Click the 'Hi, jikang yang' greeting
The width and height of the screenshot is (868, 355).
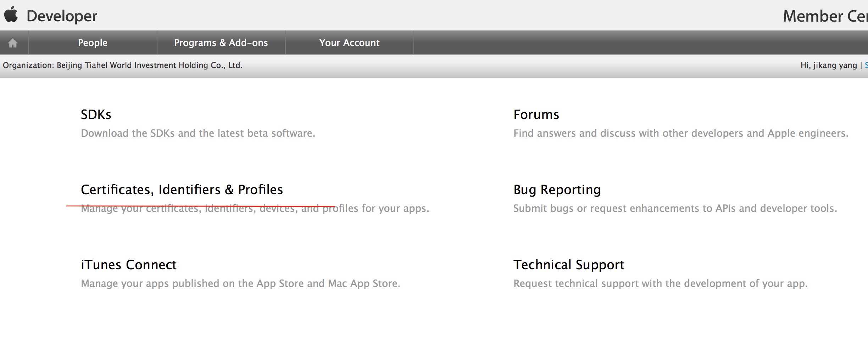[829, 65]
